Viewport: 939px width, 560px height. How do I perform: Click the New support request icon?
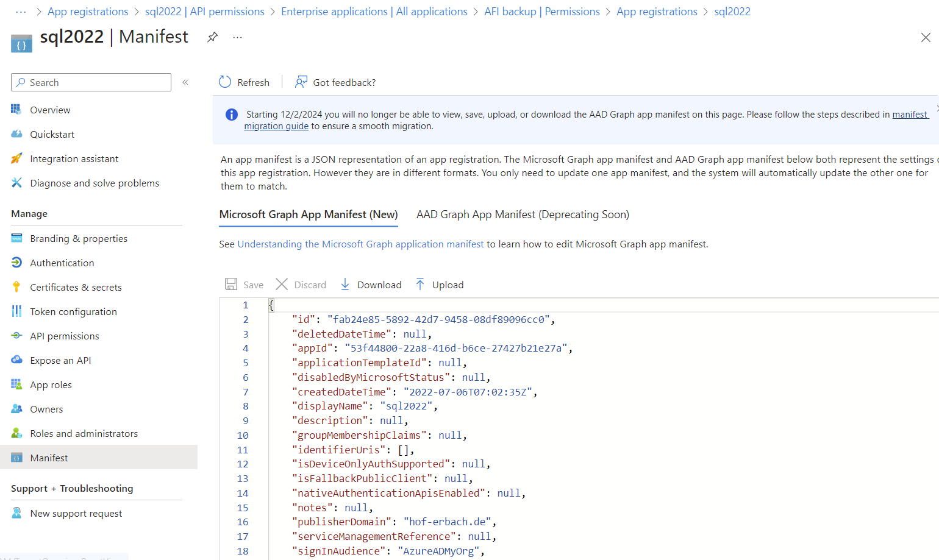(16, 513)
